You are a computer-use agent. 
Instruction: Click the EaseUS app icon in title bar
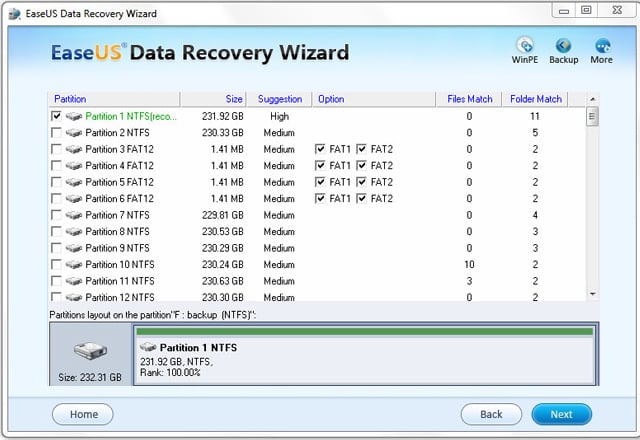click(15, 13)
